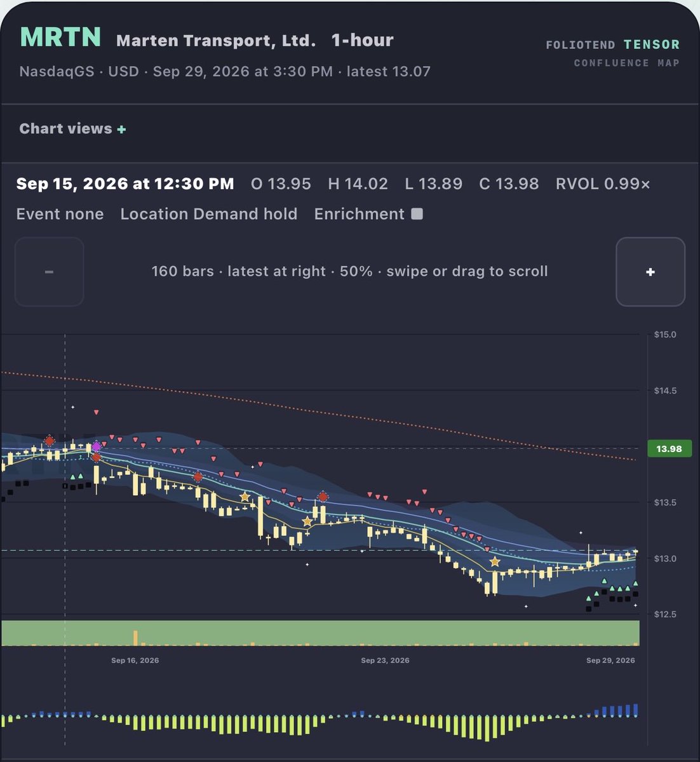This screenshot has width=700, height=762.
Task: Click the Sep 16, 2026 date label
Action: (x=135, y=660)
